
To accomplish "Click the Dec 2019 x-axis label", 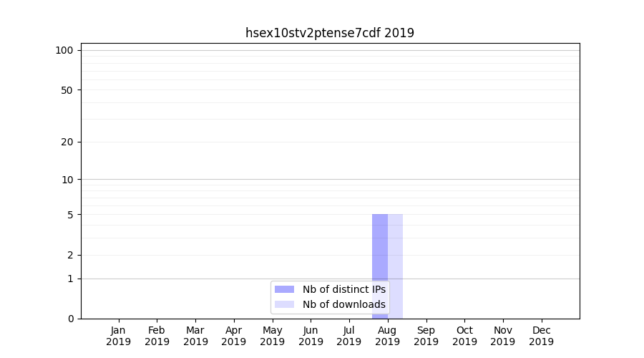I will [x=541, y=336].
